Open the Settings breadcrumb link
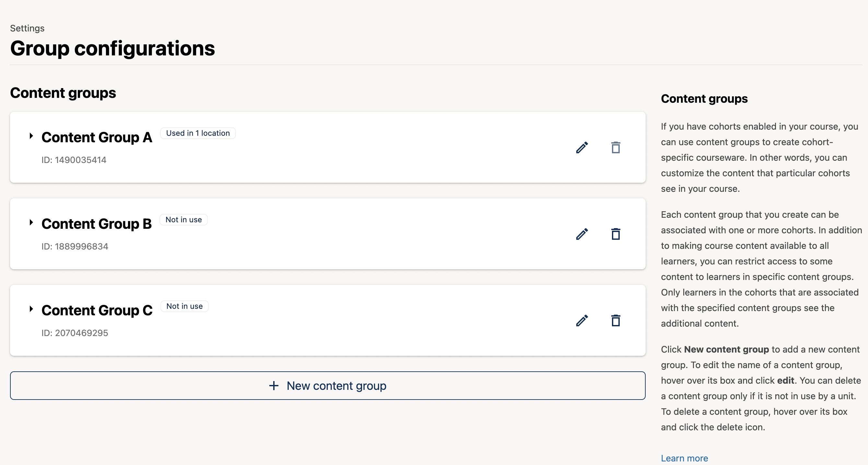 coord(27,28)
